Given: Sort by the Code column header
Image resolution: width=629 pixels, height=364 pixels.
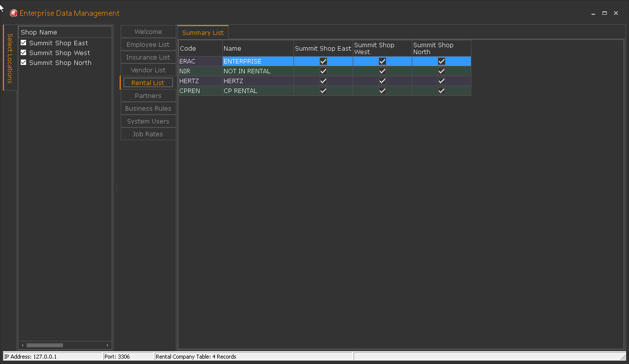Looking at the screenshot, I should click(x=188, y=49).
